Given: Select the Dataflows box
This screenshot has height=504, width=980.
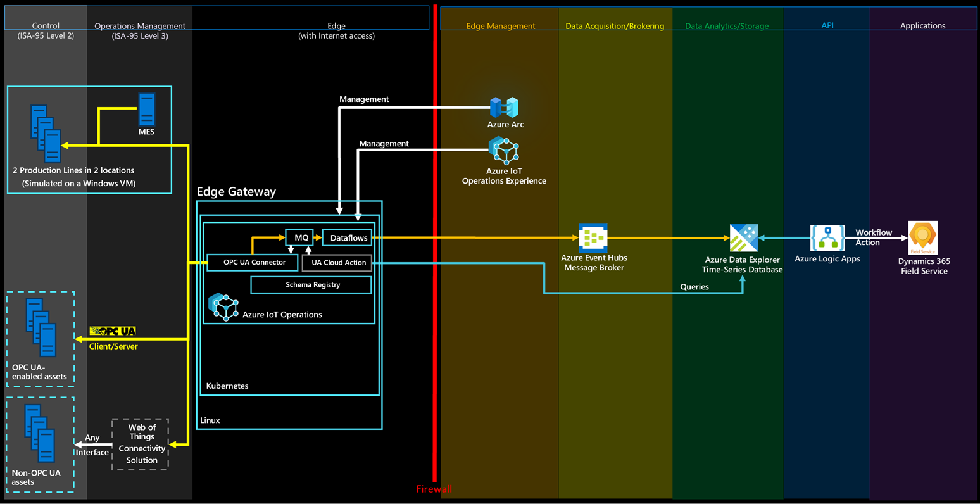Looking at the screenshot, I should (347, 237).
